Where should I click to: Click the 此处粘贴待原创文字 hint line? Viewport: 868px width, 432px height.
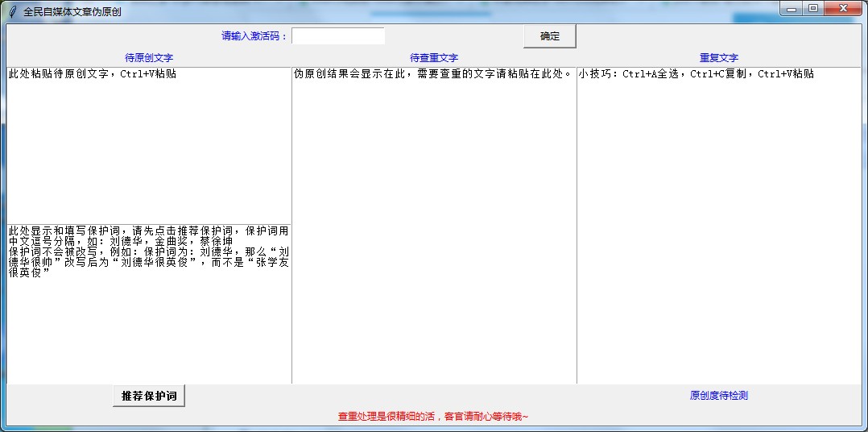(x=93, y=74)
